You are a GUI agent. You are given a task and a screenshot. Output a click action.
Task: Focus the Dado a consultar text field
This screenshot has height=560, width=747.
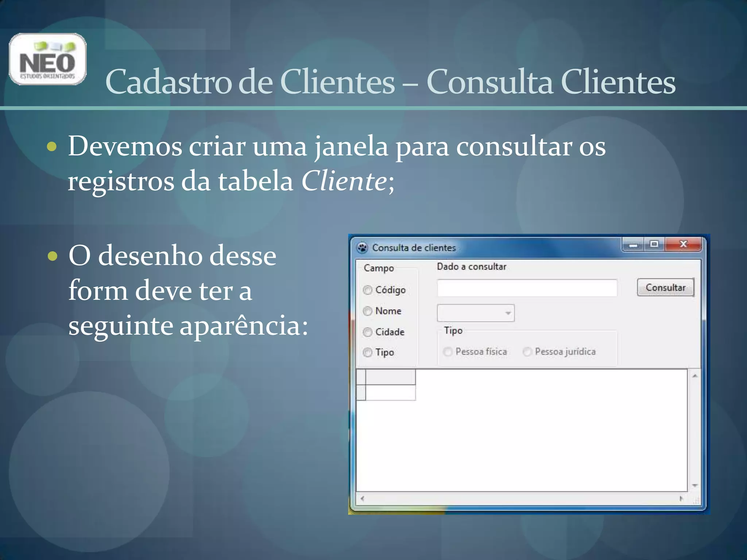point(527,288)
